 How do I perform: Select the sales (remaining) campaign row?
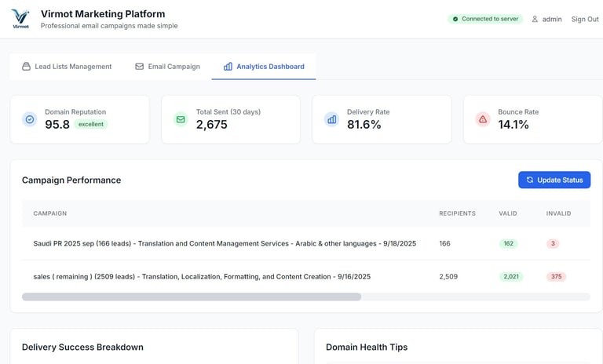(202, 277)
